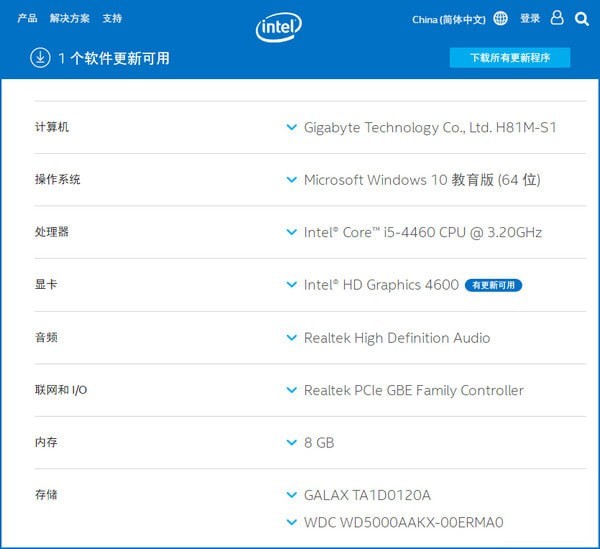Click the globe language icon
The height and width of the screenshot is (549, 600).
pos(500,18)
